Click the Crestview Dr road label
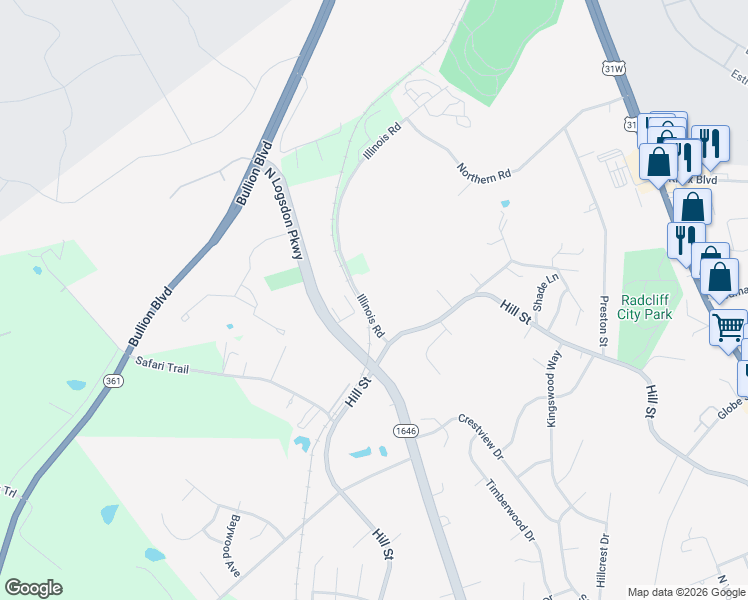This screenshot has width=748, height=600. [481, 437]
